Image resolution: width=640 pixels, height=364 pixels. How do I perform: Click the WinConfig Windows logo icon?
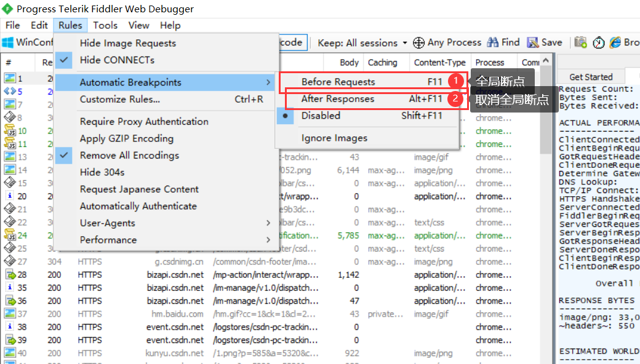(8, 42)
